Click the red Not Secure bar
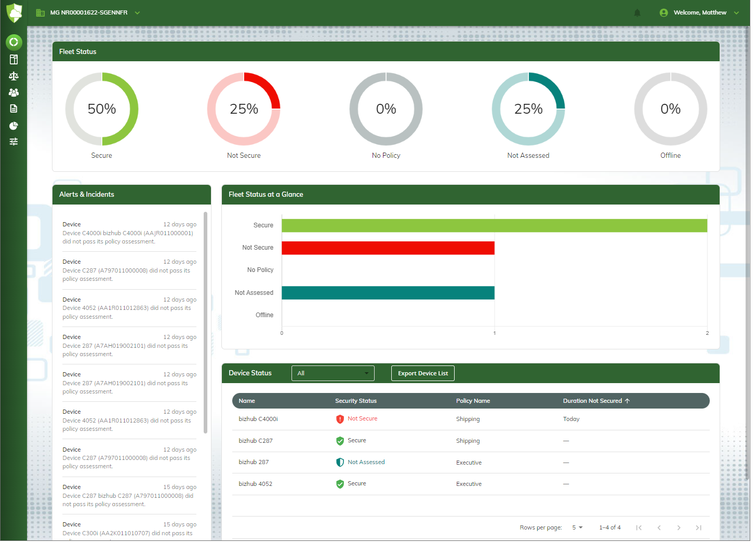This screenshot has height=543, width=756. point(388,248)
